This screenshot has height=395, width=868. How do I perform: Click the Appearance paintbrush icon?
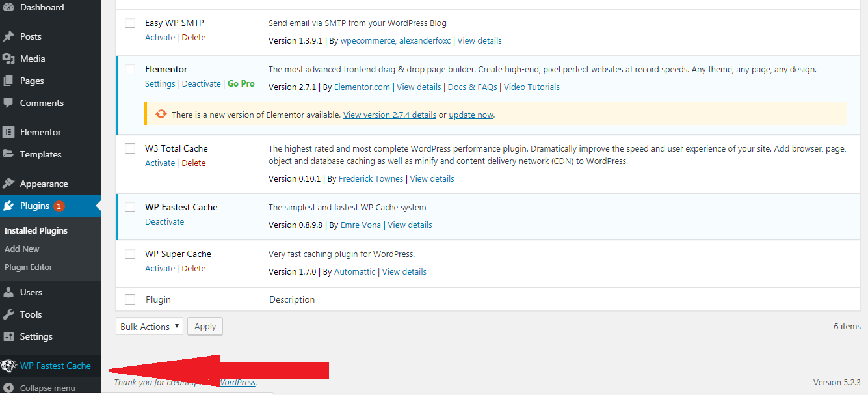pyautogui.click(x=8, y=184)
